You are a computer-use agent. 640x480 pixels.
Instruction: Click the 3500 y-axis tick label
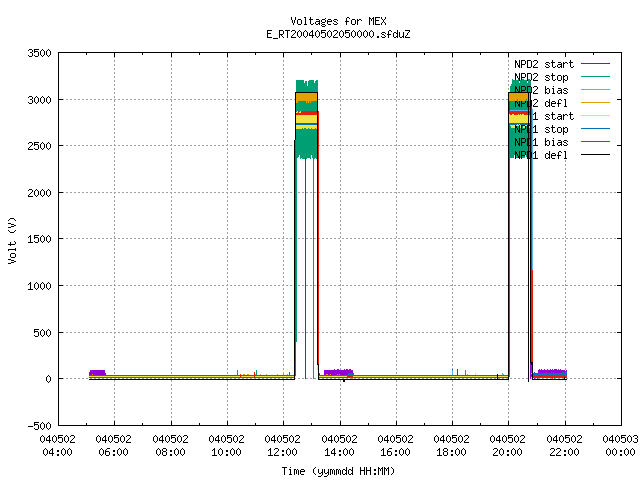(39, 53)
